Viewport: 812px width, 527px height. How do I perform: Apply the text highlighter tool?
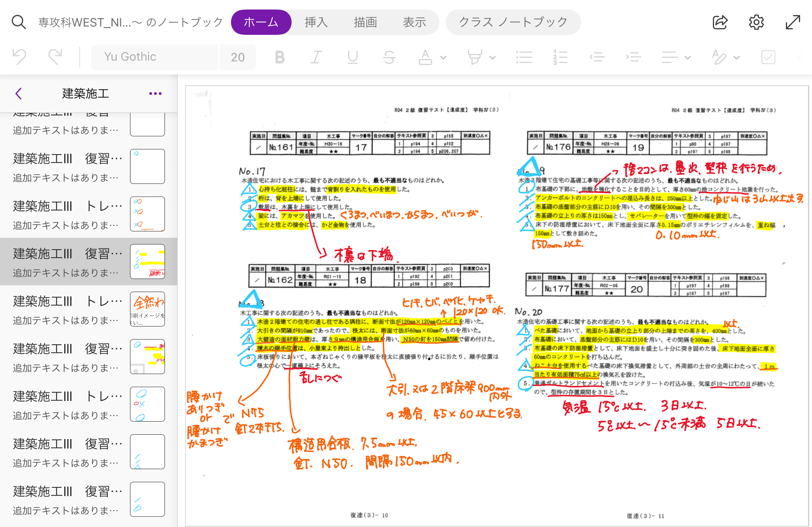(x=475, y=57)
